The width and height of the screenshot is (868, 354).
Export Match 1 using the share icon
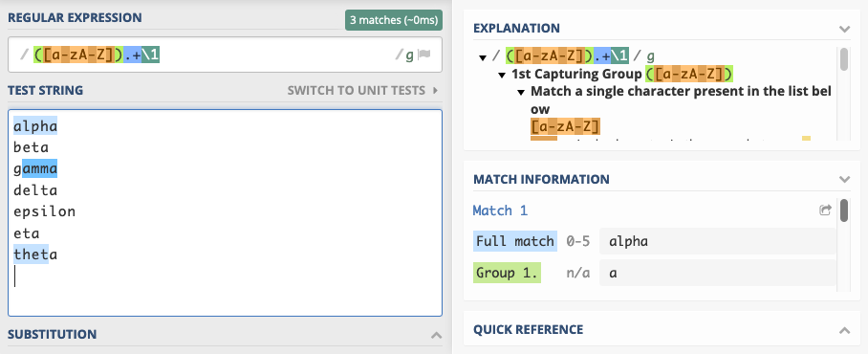(825, 210)
